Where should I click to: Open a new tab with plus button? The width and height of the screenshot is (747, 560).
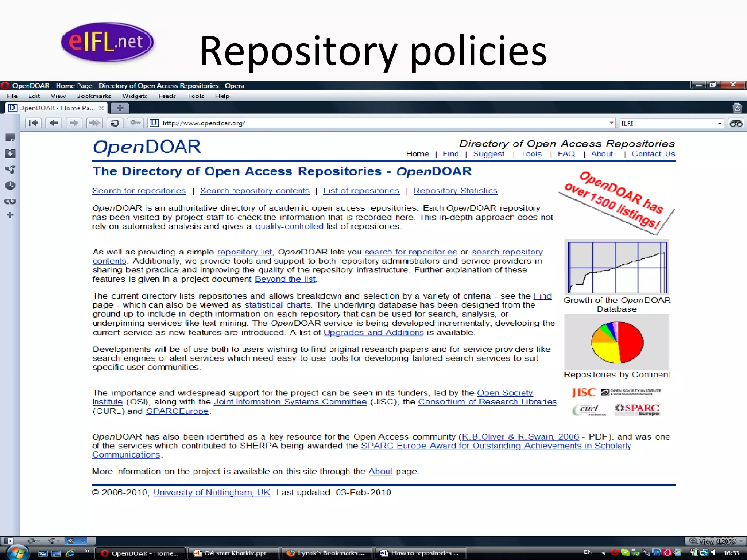pyautogui.click(x=120, y=108)
